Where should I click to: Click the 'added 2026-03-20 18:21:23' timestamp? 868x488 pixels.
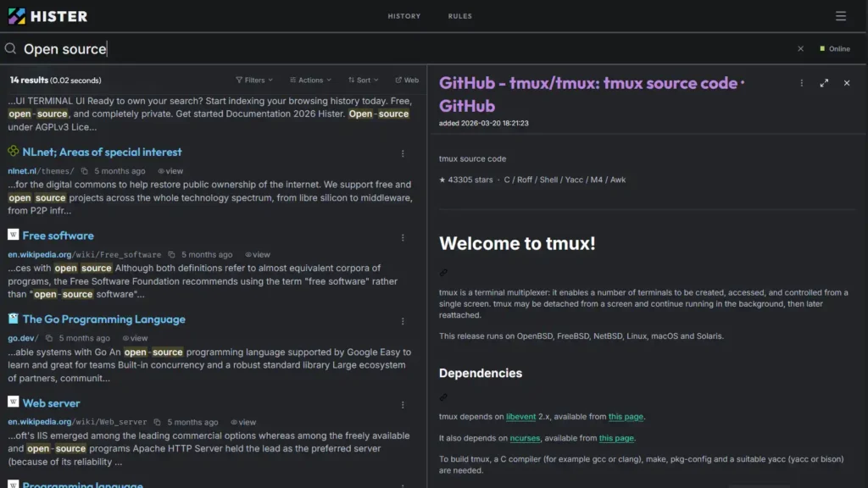point(484,124)
